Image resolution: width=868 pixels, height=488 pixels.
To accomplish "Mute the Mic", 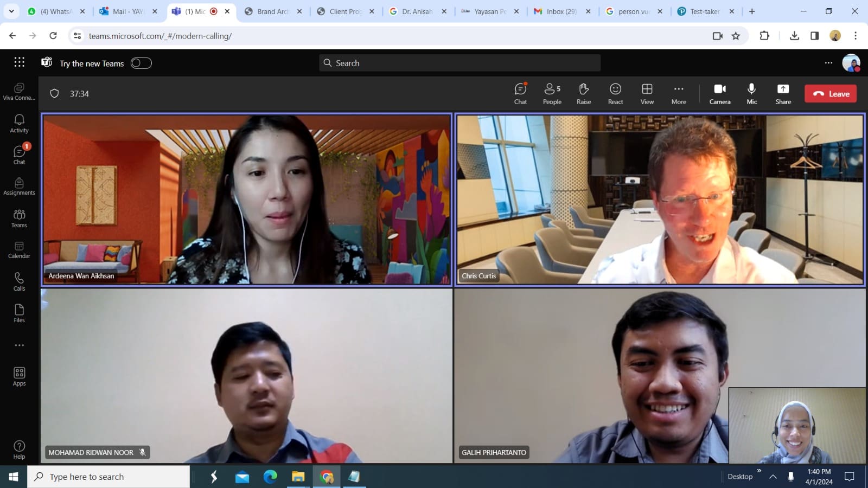I will [751, 93].
